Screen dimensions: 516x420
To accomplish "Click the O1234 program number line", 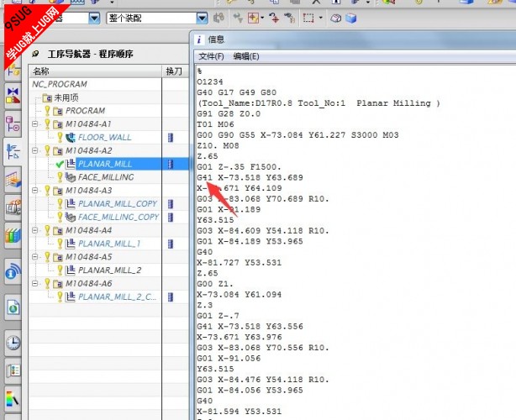I will point(210,81).
